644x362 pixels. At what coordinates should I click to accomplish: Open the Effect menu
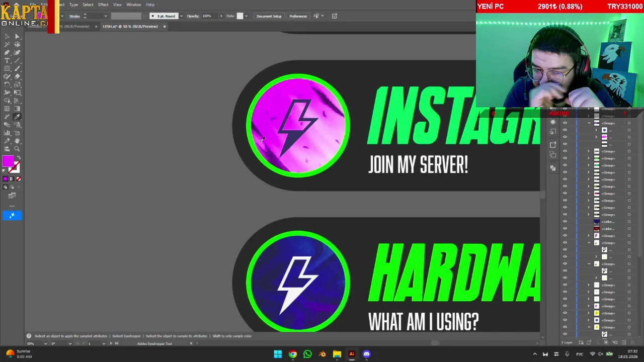pyautogui.click(x=103, y=5)
